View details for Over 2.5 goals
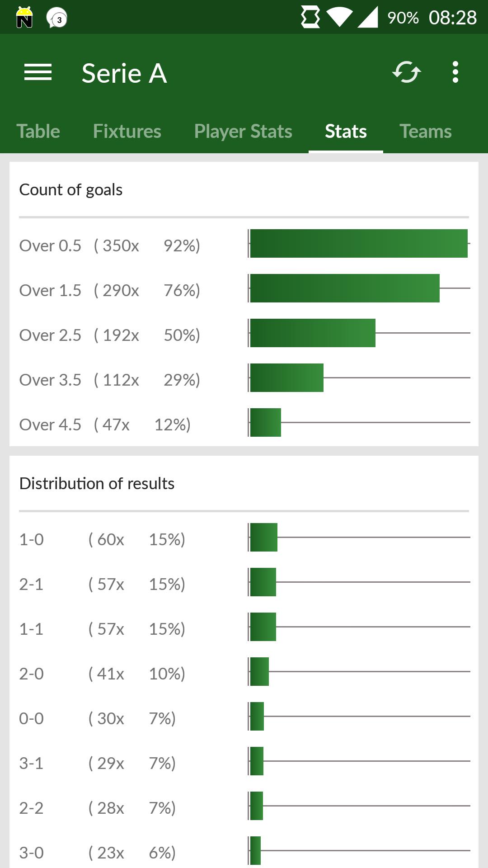 [110, 335]
